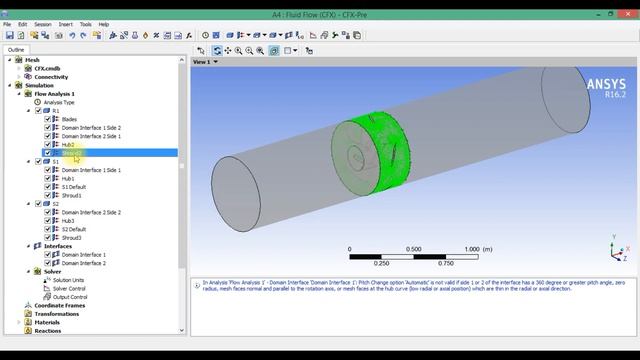Click the Mesh tree node icon
The width and height of the screenshot is (640, 360).
click(x=19, y=60)
